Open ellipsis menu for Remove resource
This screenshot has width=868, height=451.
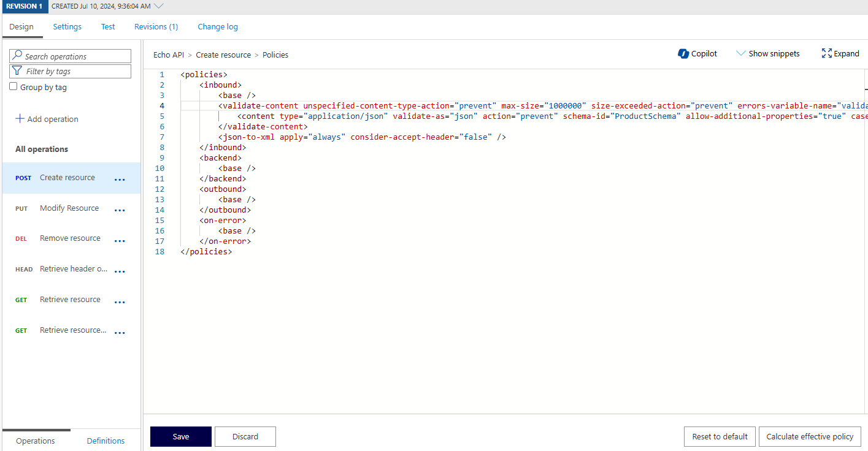120,241
